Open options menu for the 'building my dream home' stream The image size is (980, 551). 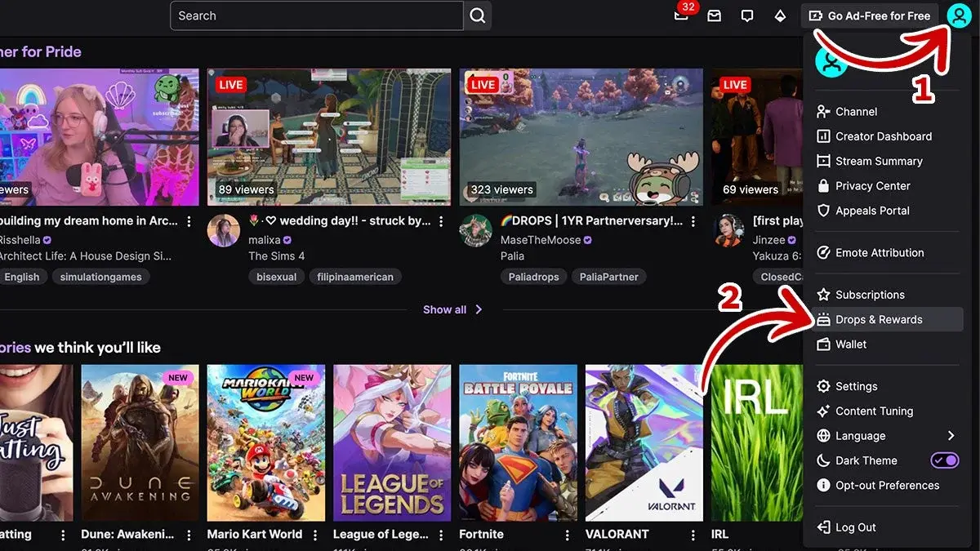pos(189,221)
